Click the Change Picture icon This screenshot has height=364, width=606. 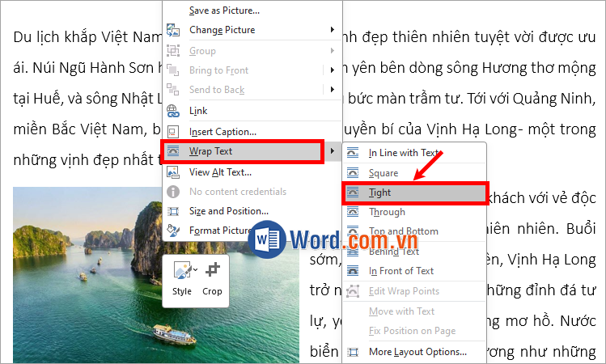[173, 30]
